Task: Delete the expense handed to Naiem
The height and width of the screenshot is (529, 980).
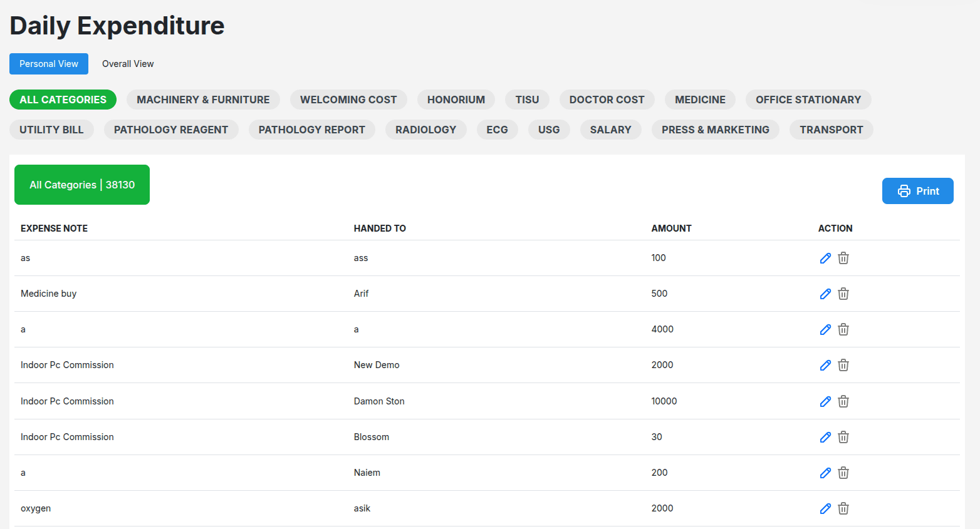Action: point(843,473)
